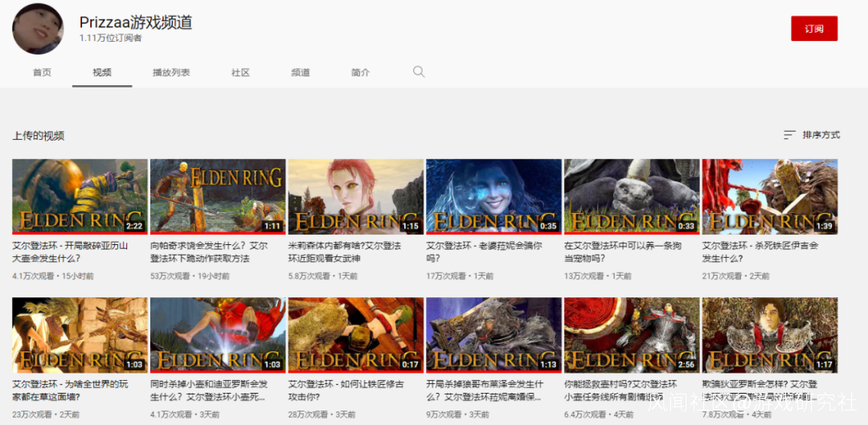Click the 上传的视频 section heading

(x=39, y=136)
